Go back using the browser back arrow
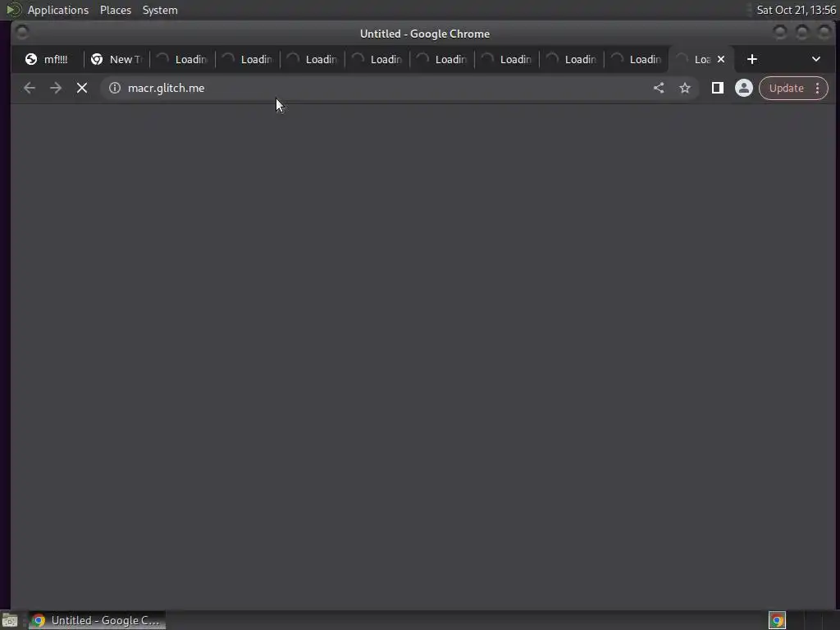The width and height of the screenshot is (840, 630). coord(30,88)
